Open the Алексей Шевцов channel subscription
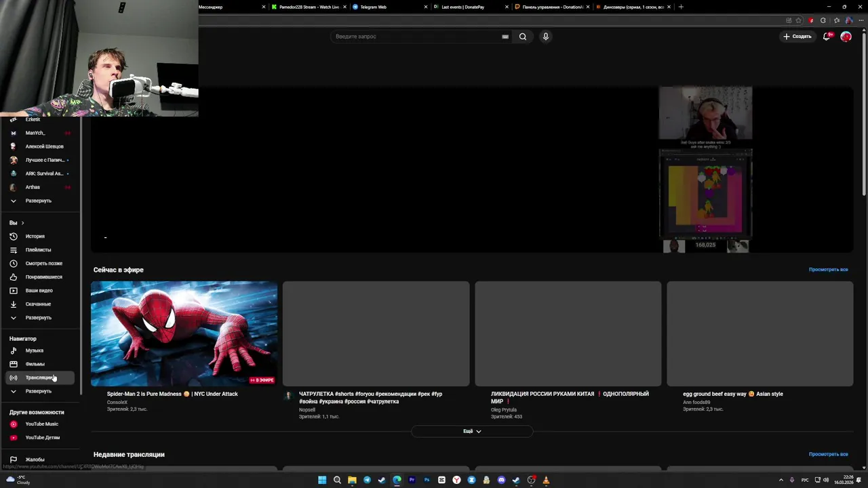Image resolution: width=868 pixels, height=488 pixels. [x=41, y=146]
